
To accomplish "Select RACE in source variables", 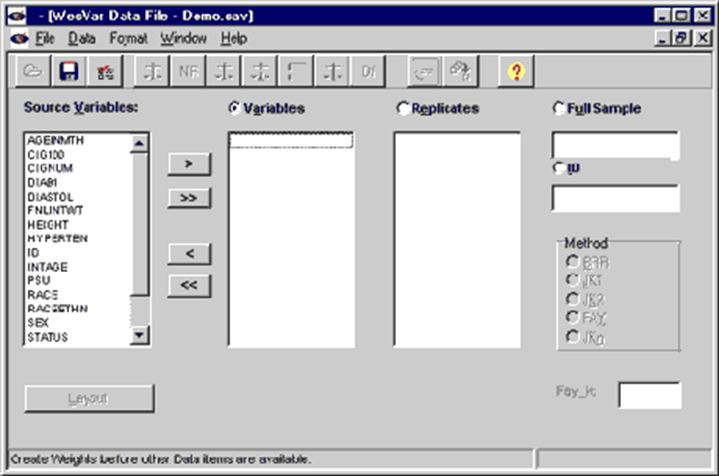I will [x=43, y=294].
